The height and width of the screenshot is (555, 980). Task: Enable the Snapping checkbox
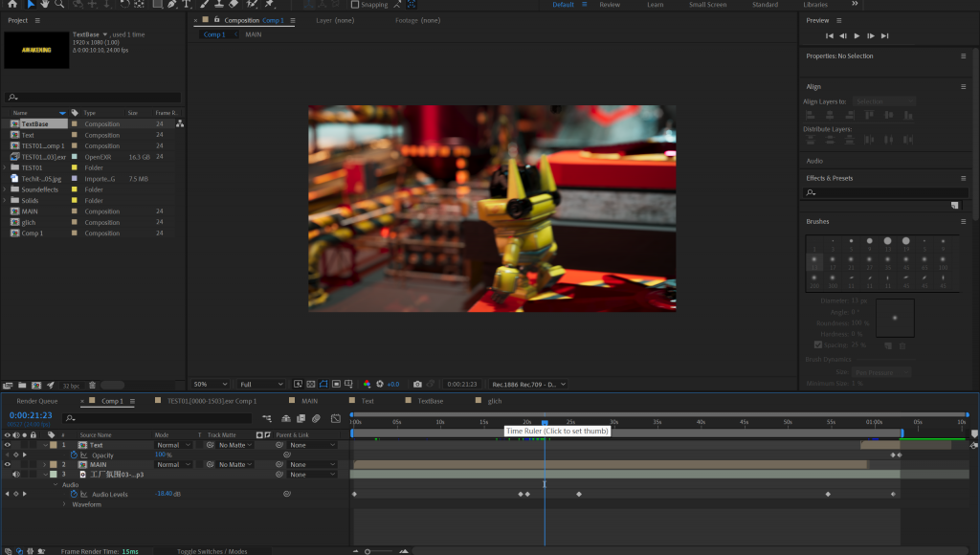(355, 5)
